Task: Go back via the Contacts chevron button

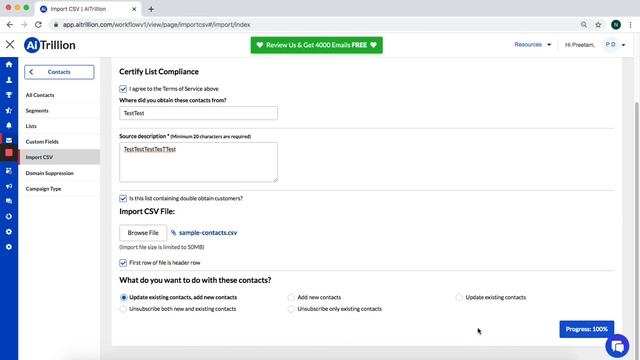Action: point(59,72)
